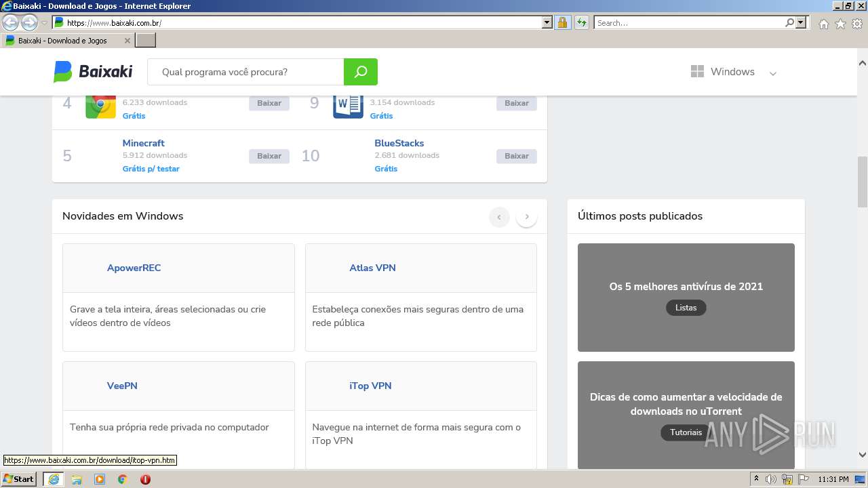Open the ApowerREC link
Viewport: 868px width, 488px height.
coord(134,268)
